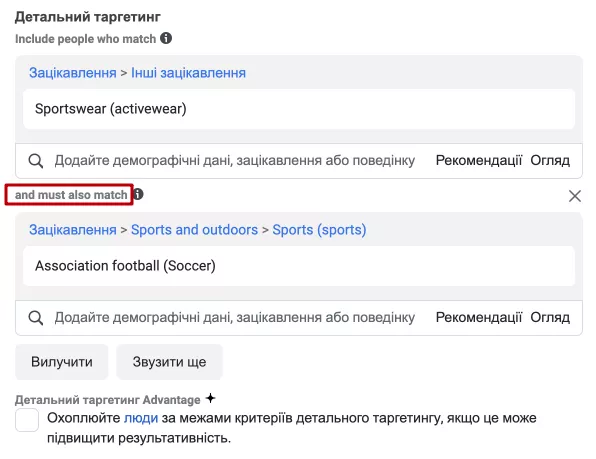Click search magnifier in second targeting field
Screen dimensions: 596x459
pos(36,318)
